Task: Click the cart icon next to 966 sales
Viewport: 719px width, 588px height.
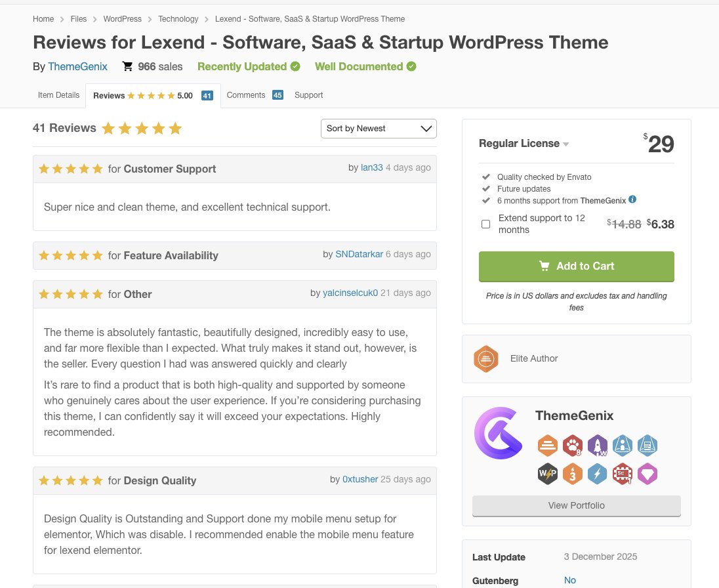Action: (127, 66)
